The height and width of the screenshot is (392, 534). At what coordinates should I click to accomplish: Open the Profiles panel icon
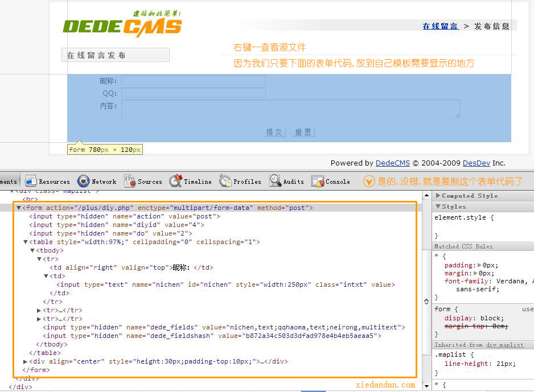pyautogui.click(x=225, y=181)
